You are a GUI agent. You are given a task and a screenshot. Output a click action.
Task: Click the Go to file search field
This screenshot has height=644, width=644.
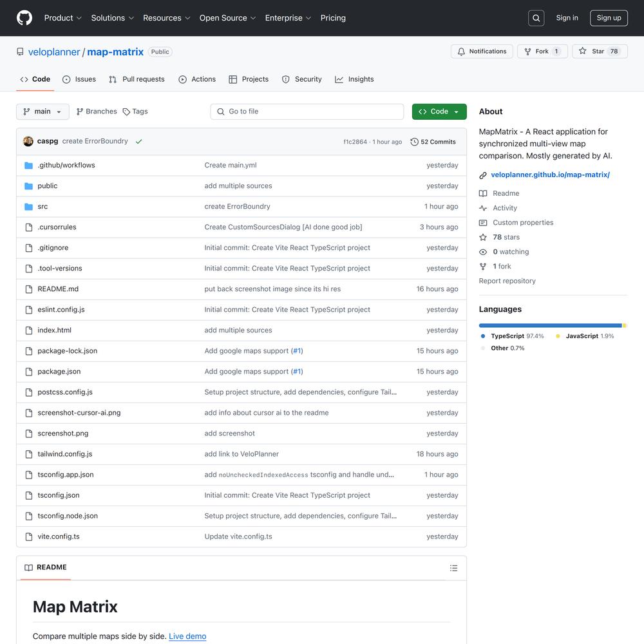[x=307, y=111]
